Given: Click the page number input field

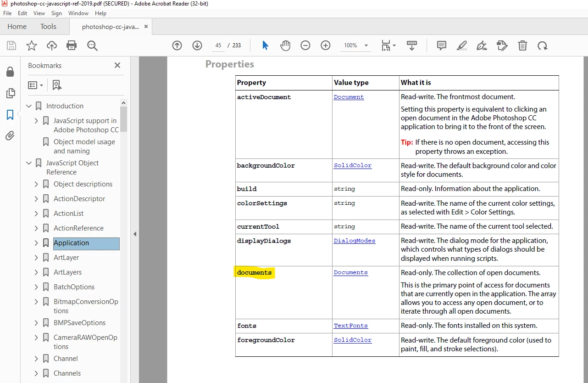Looking at the screenshot, I should coord(218,45).
